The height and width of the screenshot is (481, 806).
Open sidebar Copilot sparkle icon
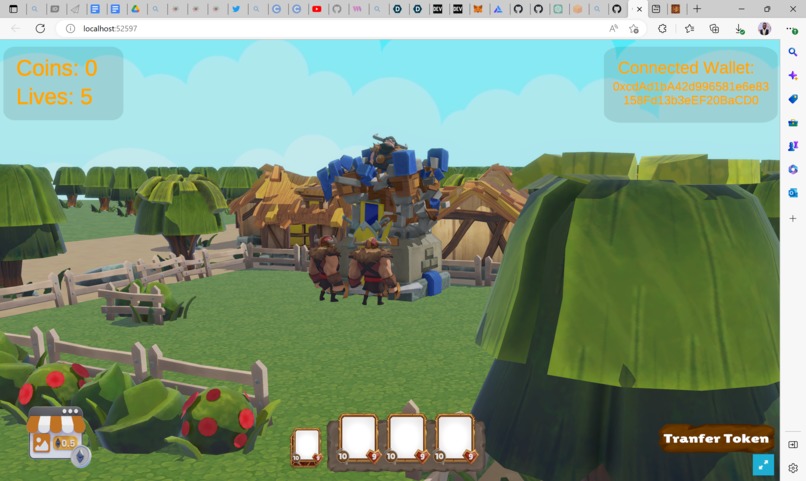click(793, 76)
